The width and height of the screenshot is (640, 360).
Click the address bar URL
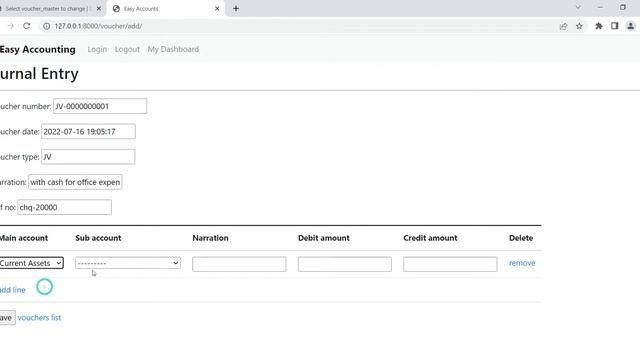tap(98, 26)
